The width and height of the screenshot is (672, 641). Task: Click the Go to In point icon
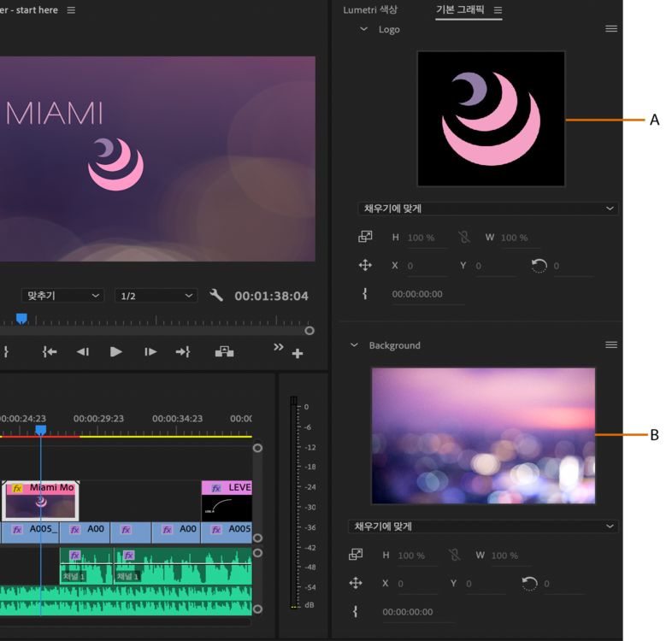50,351
